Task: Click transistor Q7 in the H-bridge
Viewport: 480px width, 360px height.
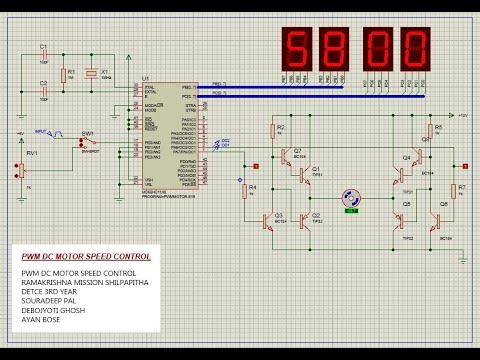Action: coord(286,157)
